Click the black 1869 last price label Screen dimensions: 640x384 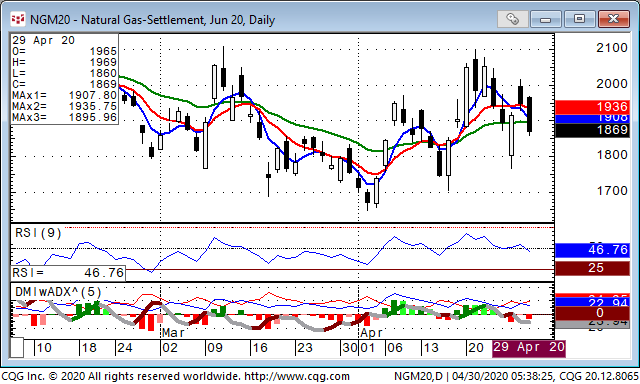point(592,130)
